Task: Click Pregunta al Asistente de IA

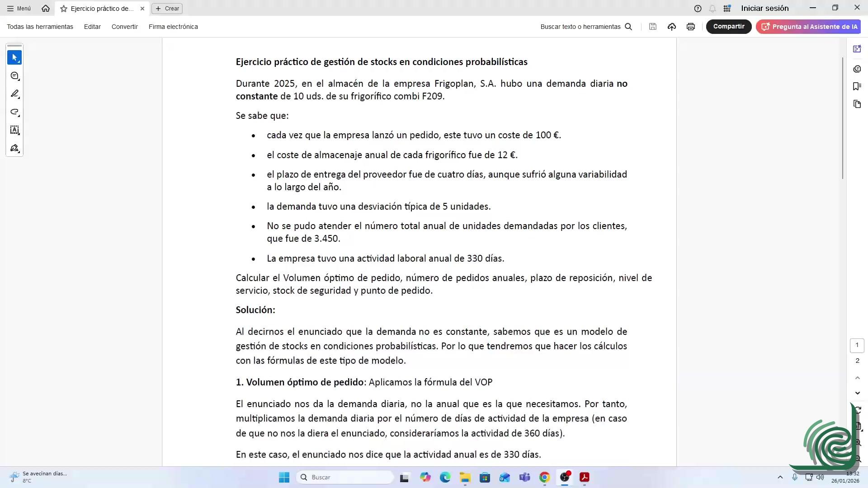Action: point(808,27)
